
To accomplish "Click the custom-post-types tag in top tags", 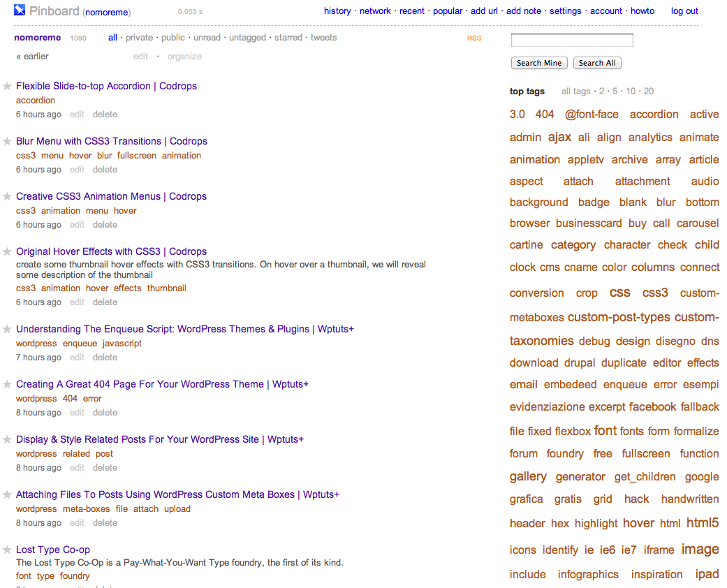I will pos(619,317).
